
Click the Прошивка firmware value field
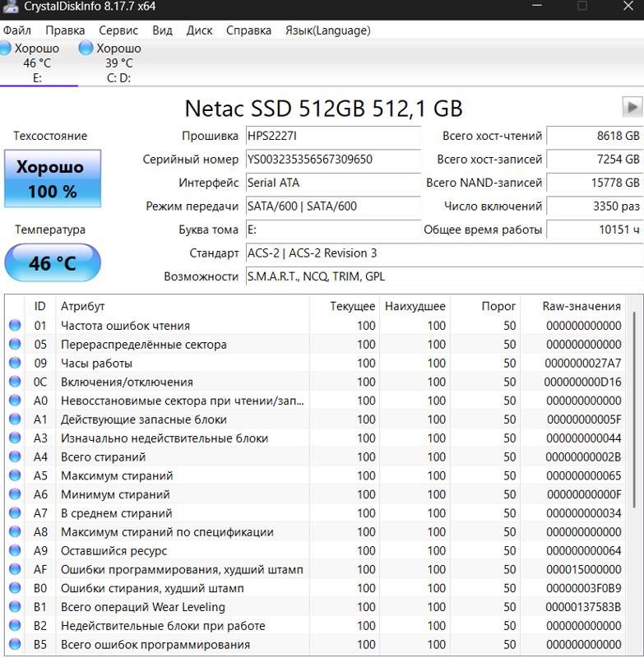coord(331,136)
